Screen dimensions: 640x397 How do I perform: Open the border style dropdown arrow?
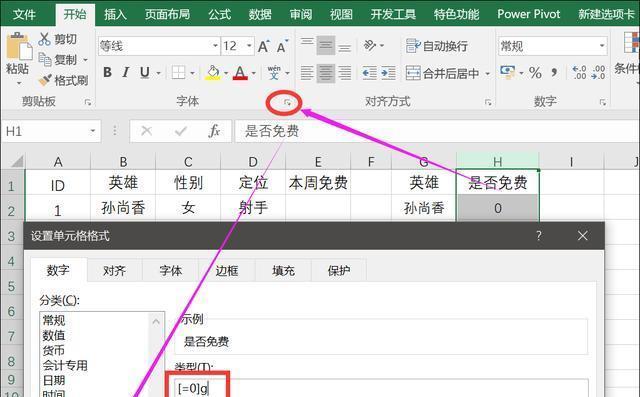[x=192, y=73]
